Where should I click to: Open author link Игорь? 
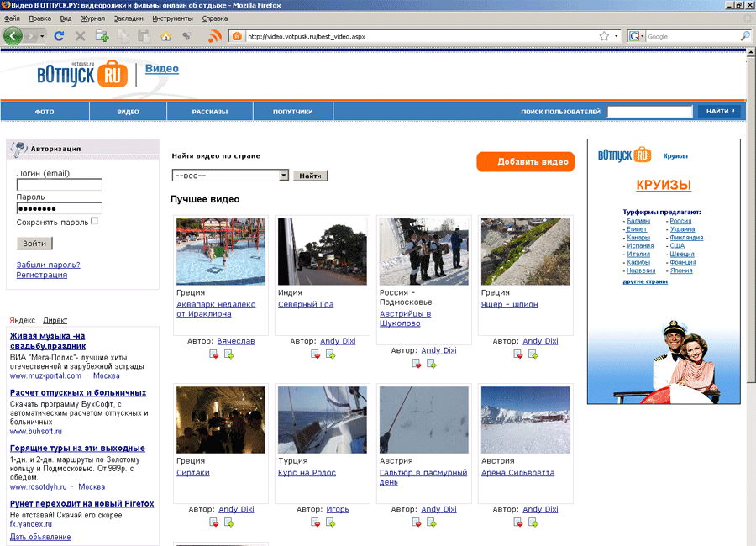click(338, 509)
